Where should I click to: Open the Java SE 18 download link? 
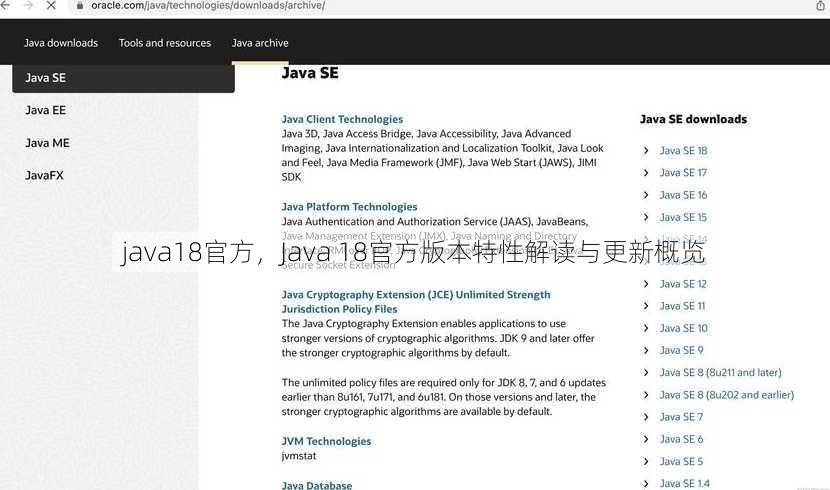click(x=683, y=151)
